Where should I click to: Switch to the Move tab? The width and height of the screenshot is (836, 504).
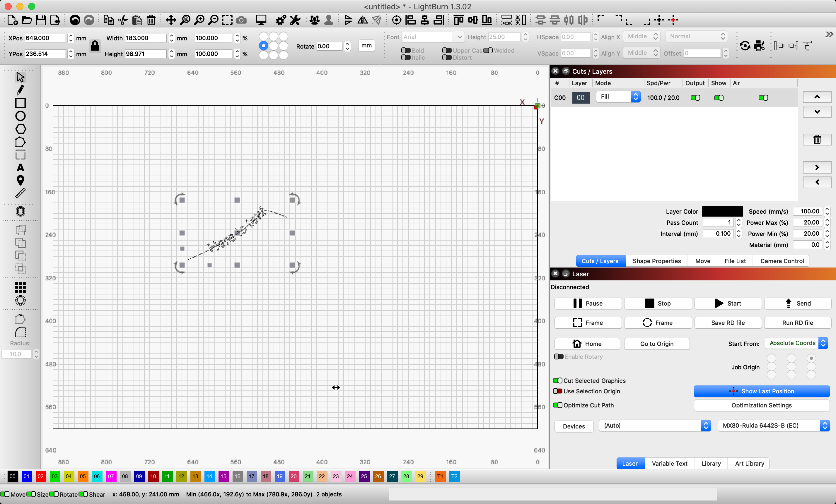point(703,261)
